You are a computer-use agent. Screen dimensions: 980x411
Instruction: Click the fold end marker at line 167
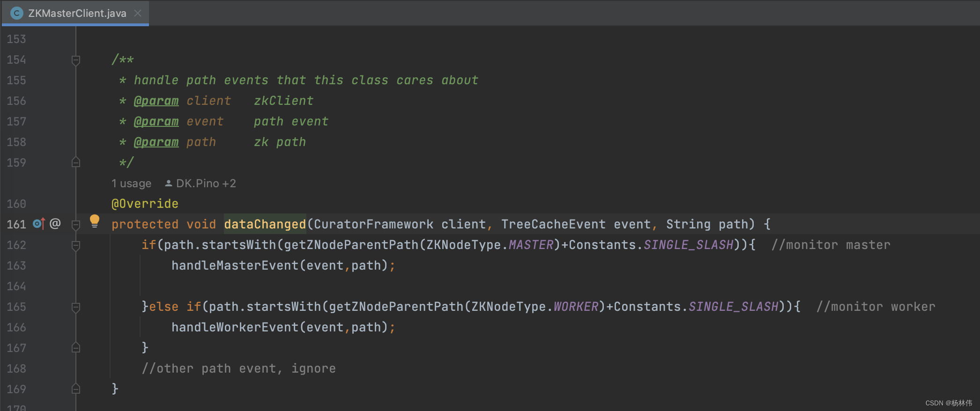[x=75, y=348]
